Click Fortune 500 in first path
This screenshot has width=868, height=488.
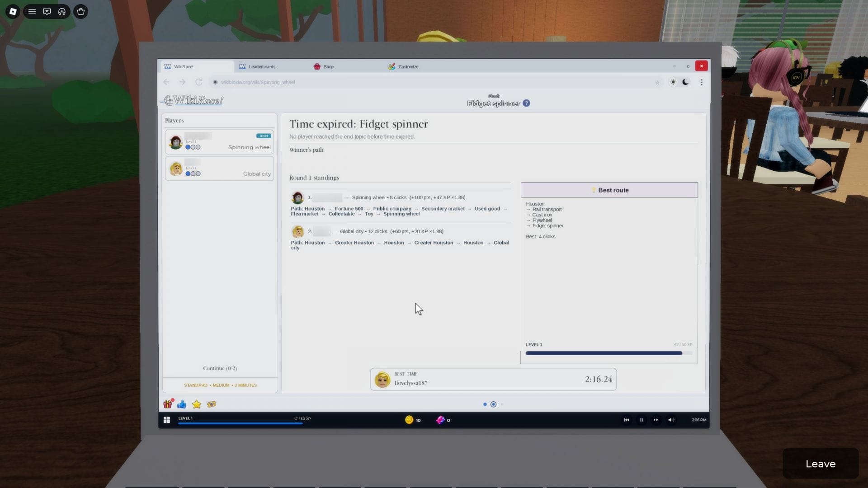tap(349, 209)
